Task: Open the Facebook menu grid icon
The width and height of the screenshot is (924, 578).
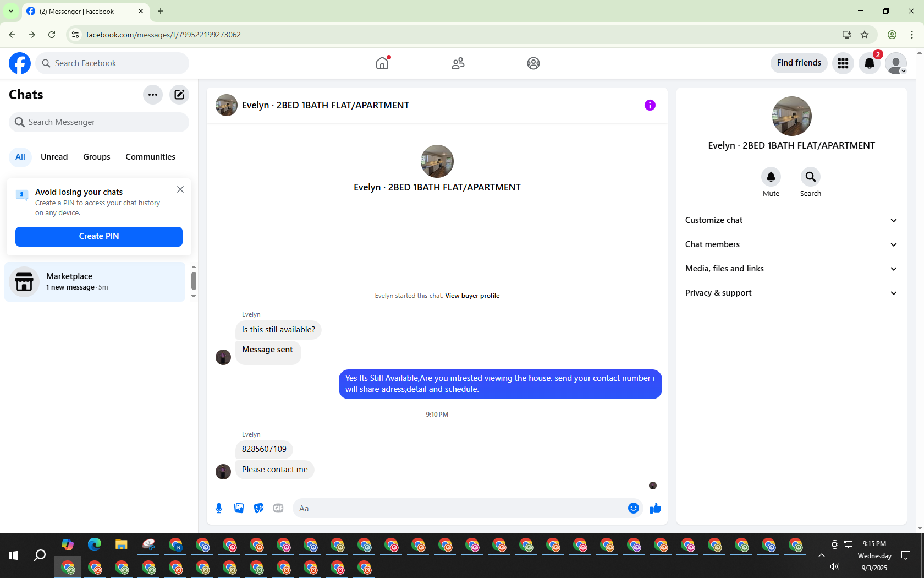Action: (x=843, y=63)
